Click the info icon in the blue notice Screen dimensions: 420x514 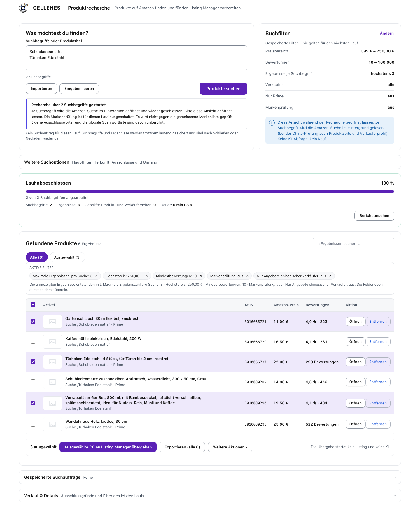272,123
